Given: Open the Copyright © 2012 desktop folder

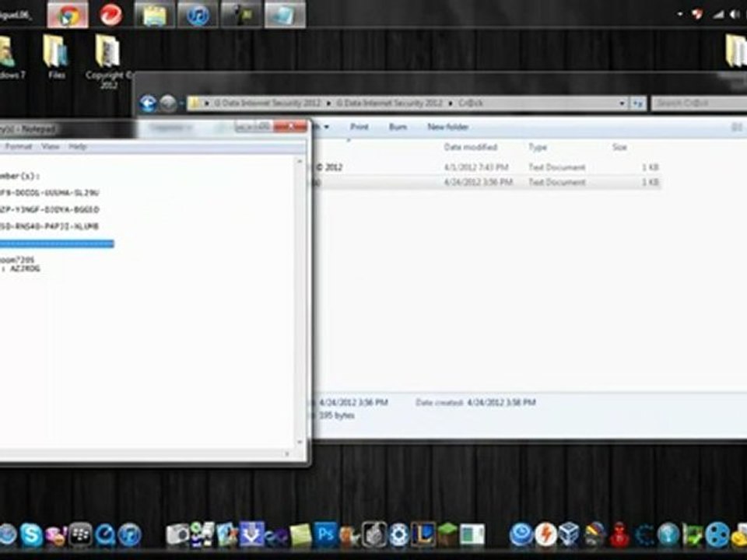Looking at the screenshot, I should 109,61.
